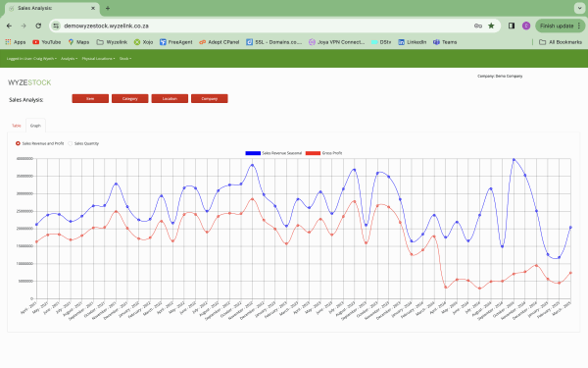Click the Company analysis button
The height and width of the screenshot is (368, 588).
pos(210,98)
